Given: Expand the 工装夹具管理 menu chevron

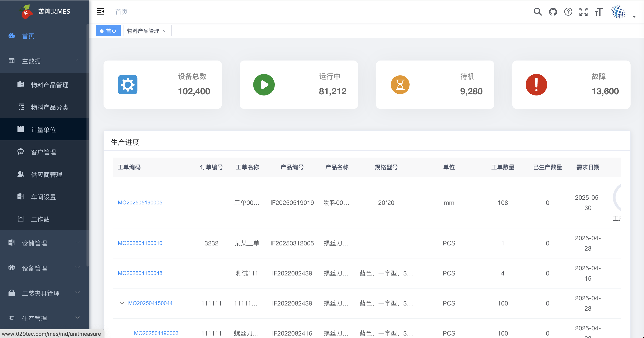Looking at the screenshot, I should pyautogui.click(x=78, y=292).
